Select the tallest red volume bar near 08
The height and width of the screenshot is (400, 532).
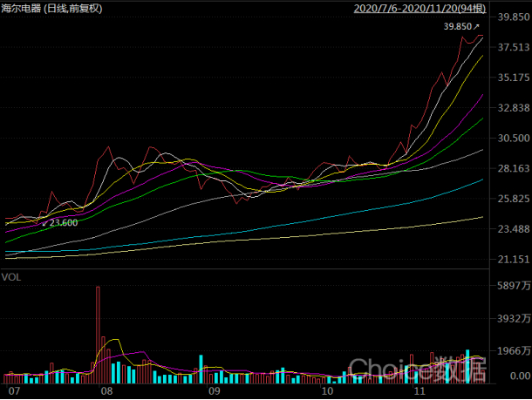click(x=98, y=335)
